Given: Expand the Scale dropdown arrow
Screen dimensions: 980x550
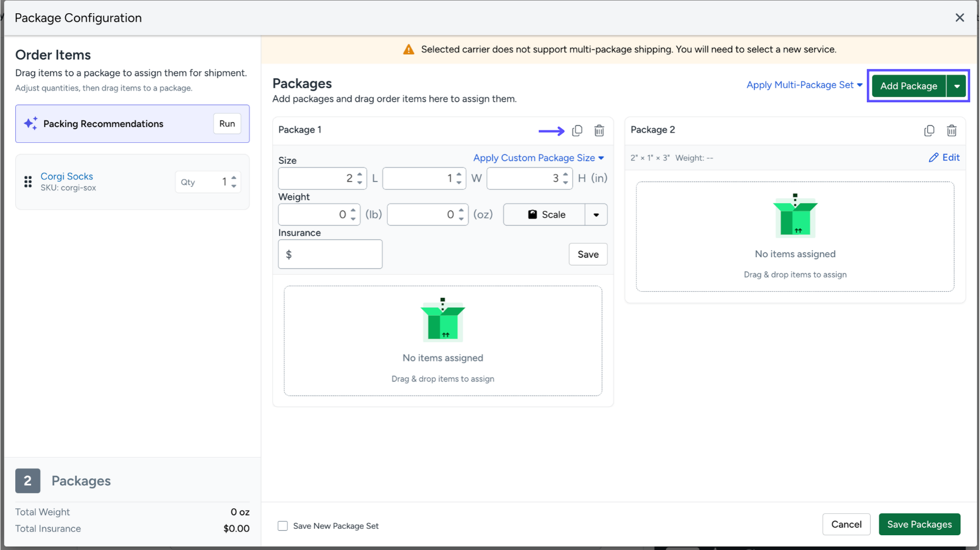Looking at the screenshot, I should coord(596,215).
